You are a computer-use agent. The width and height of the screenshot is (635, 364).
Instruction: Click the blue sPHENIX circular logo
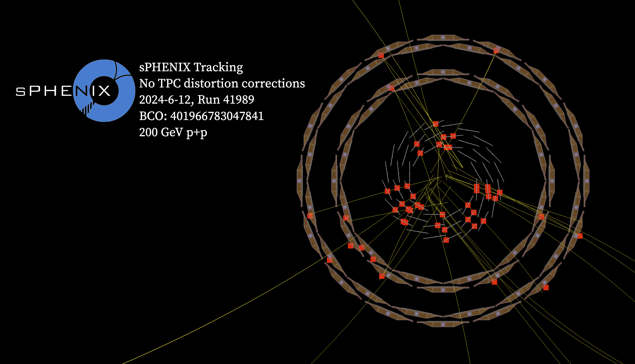(x=104, y=91)
